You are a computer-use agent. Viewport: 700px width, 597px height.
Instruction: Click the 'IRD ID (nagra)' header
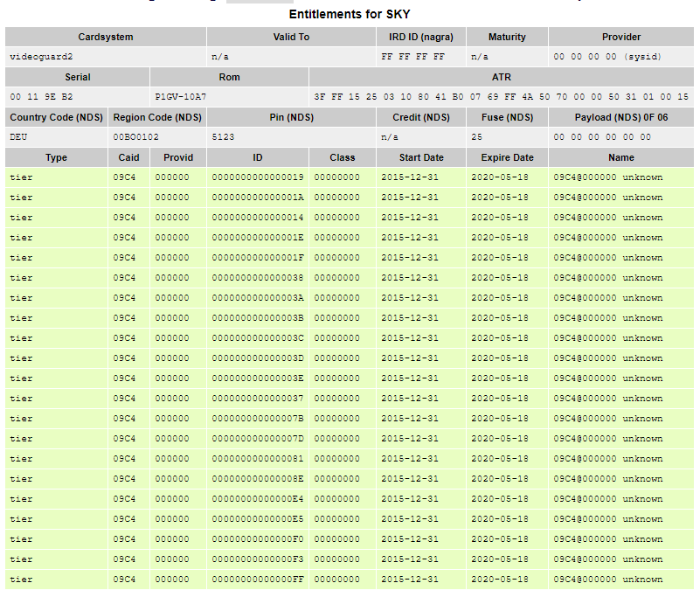[421, 37]
